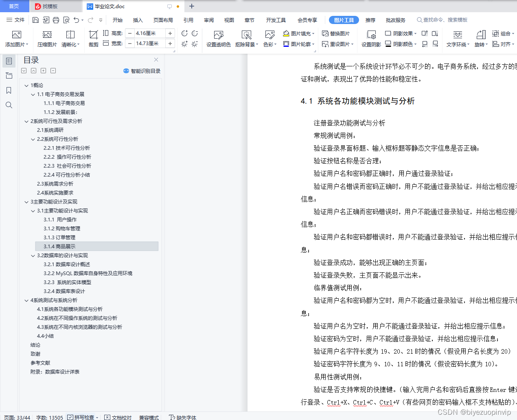This screenshot has height=420, width=517.
Task: Open chapter navigation sidebar icon
Action: pyautogui.click(x=9, y=76)
